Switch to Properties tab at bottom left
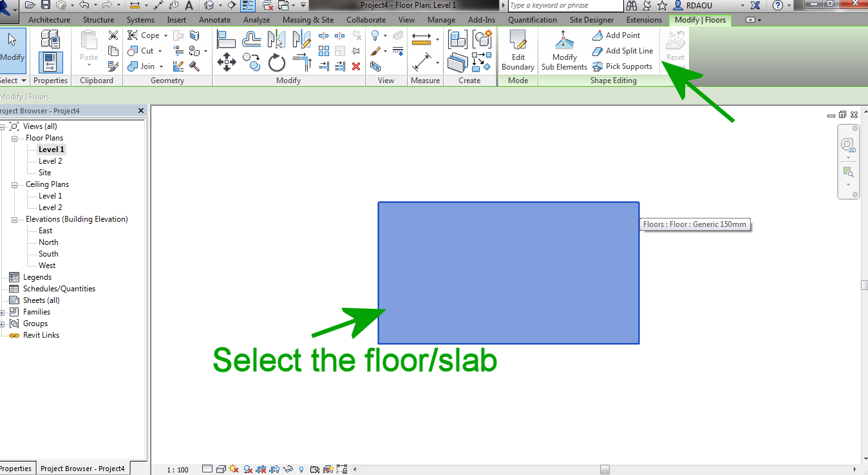The width and height of the screenshot is (868, 475). [16, 469]
